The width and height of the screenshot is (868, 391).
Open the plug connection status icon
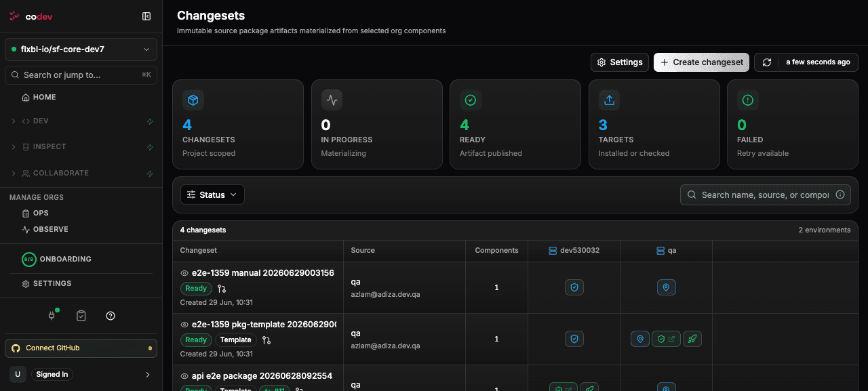tap(52, 316)
